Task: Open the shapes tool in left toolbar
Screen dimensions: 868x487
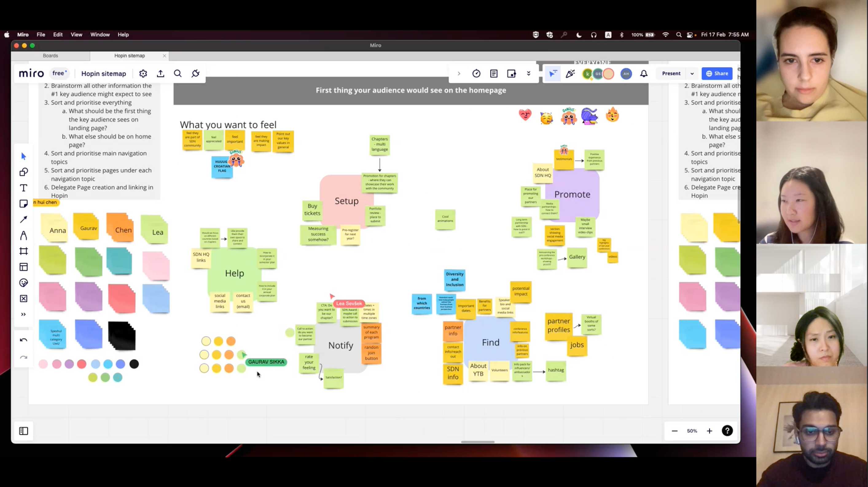Action: click(23, 172)
